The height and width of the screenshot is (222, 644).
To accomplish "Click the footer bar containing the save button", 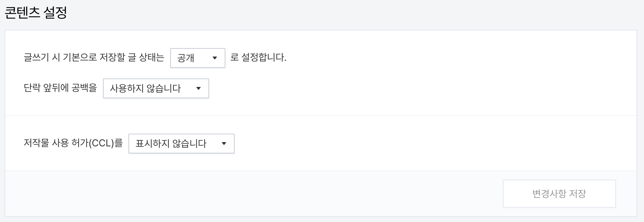I will point(248,193).
